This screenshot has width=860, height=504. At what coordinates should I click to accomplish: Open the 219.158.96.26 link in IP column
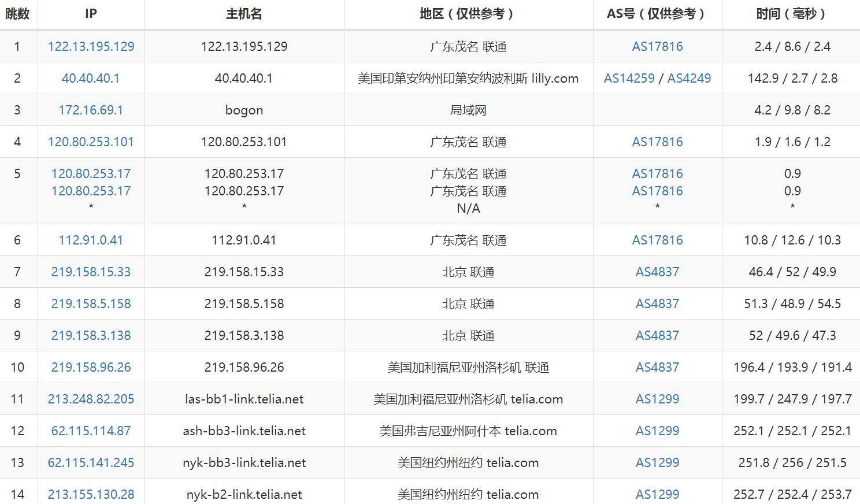click(91, 367)
